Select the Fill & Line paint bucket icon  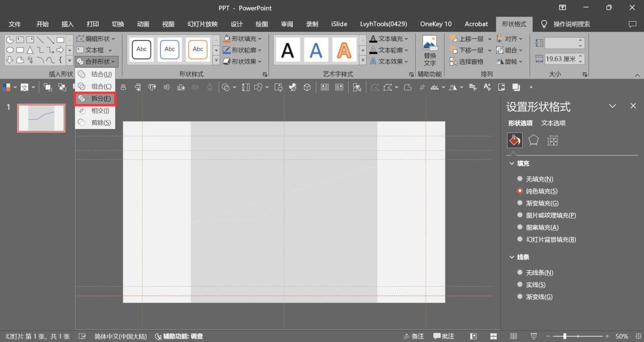point(514,140)
